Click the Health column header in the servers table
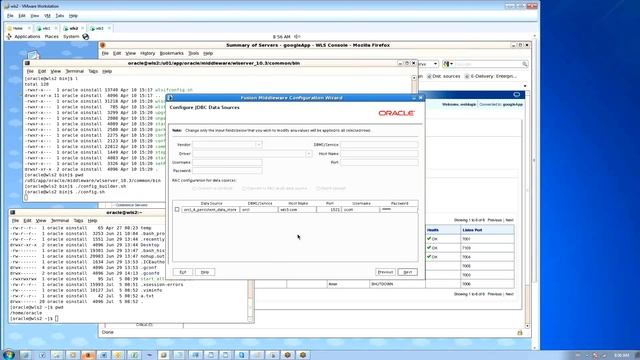This screenshot has height=360, width=640. [443, 230]
